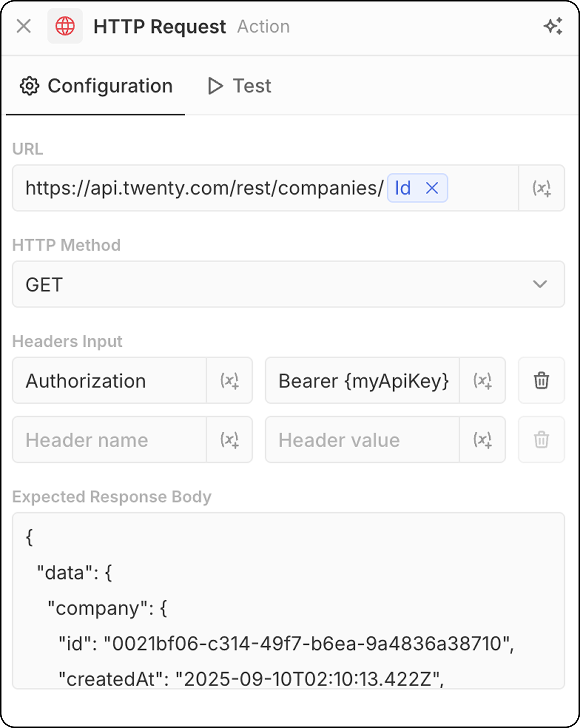This screenshot has width=580, height=728.
Task: Insert variable into empty Header name field
Action: click(229, 439)
